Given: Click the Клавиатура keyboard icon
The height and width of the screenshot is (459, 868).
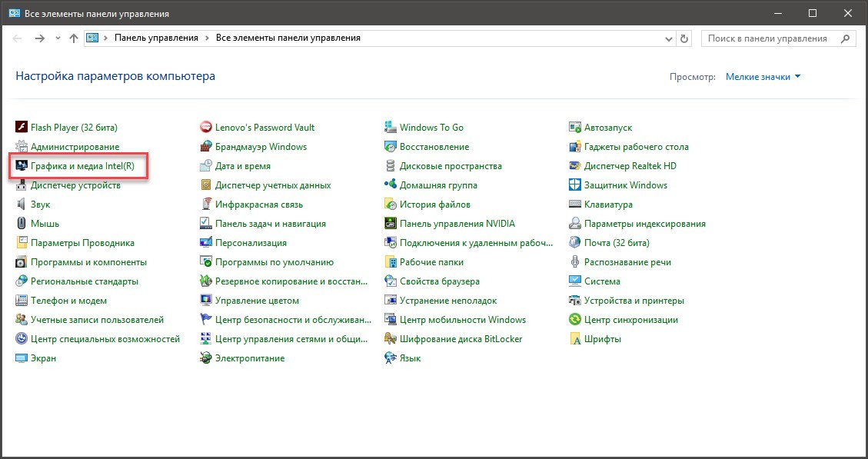Looking at the screenshot, I should tap(575, 205).
